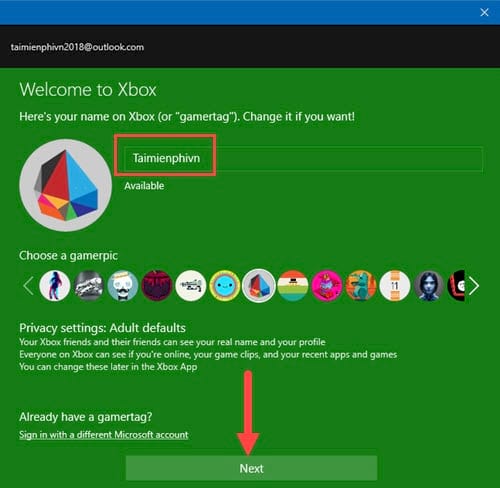Choose the number 11 jersey gamerpic
This screenshot has height=488, width=500.
click(395, 286)
